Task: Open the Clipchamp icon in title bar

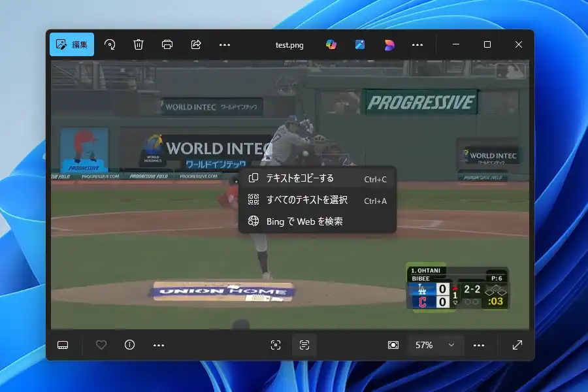Action: 389,44
